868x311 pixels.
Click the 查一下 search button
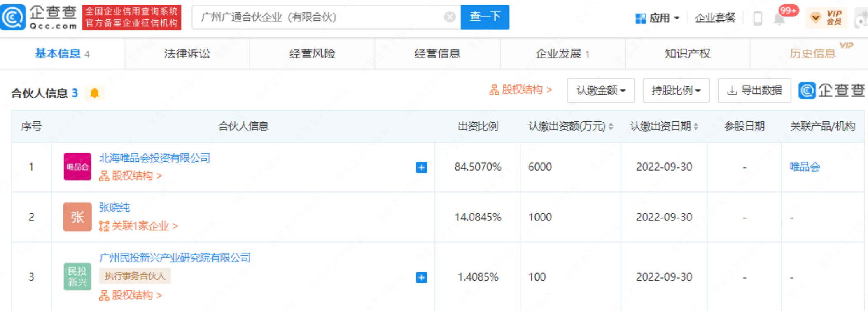pyautogui.click(x=485, y=17)
